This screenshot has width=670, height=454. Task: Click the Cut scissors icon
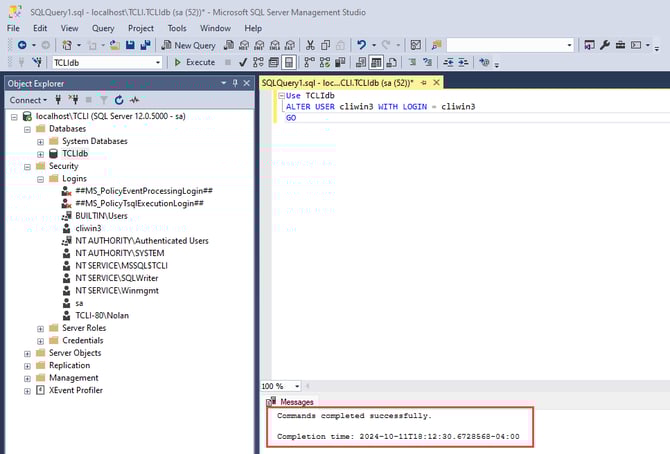(x=311, y=45)
